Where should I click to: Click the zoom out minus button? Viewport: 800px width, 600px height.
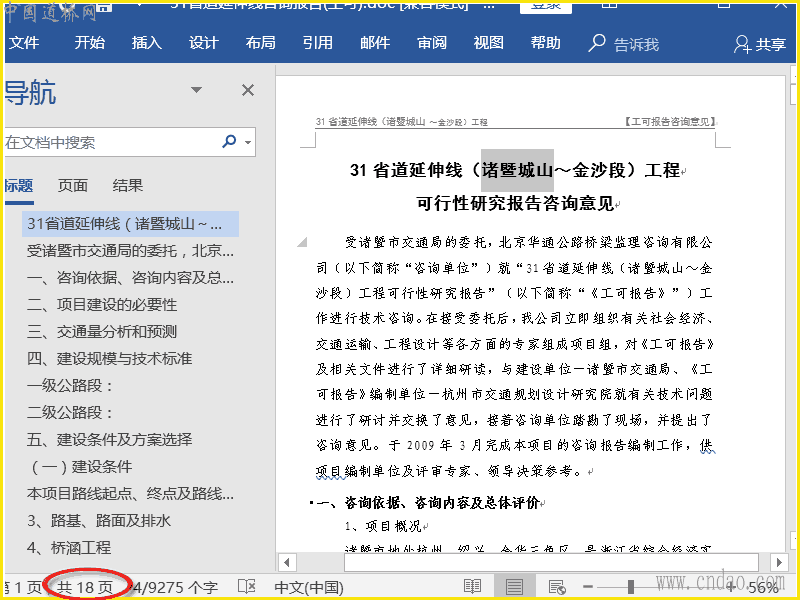[x=588, y=587]
